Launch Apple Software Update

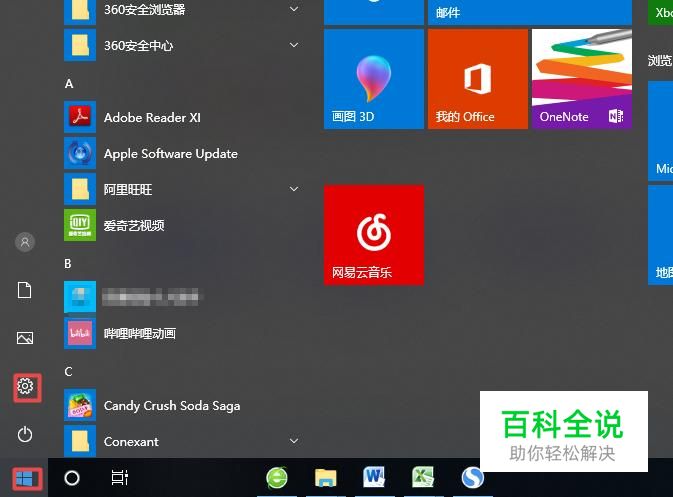coord(183,153)
